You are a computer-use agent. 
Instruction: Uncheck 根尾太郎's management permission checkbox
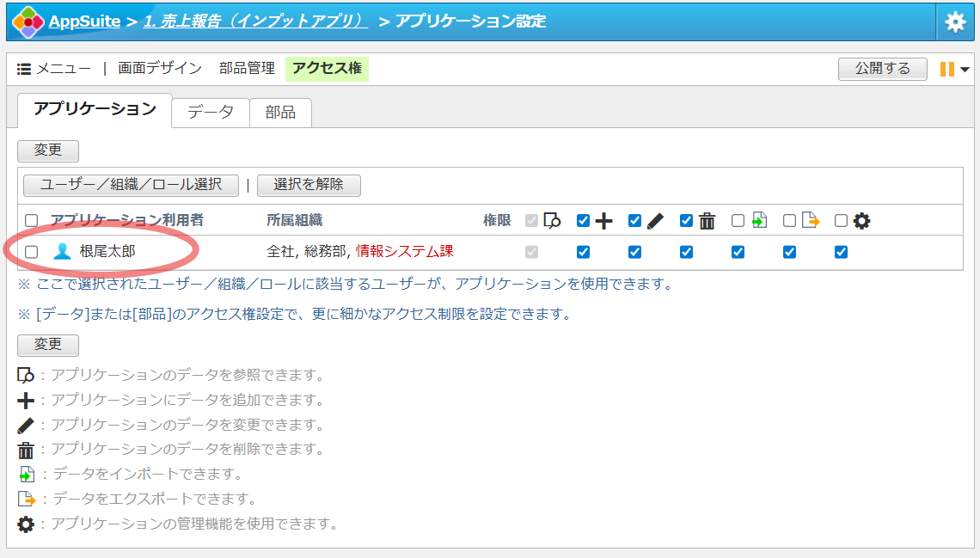pos(841,252)
